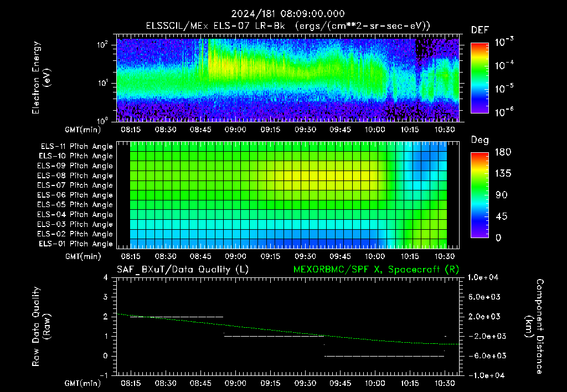The width and height of the screenshot is (567, 392).
Task: Click the 10^0 tick on energy axis
Action: click(102, 120)
